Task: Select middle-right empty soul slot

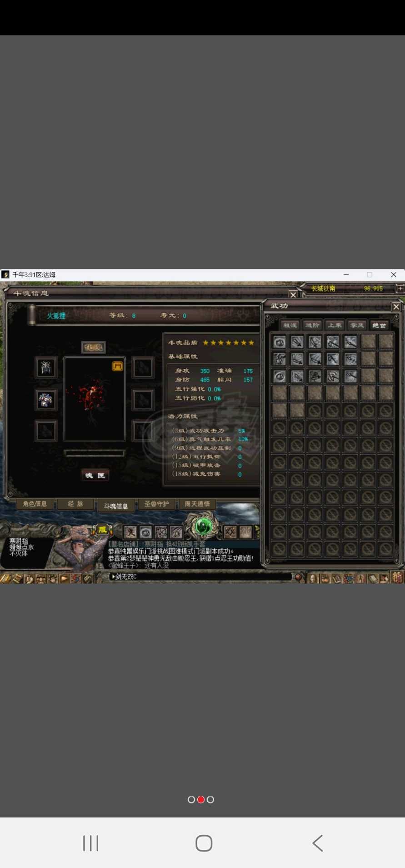Action: tap(143, 400)
